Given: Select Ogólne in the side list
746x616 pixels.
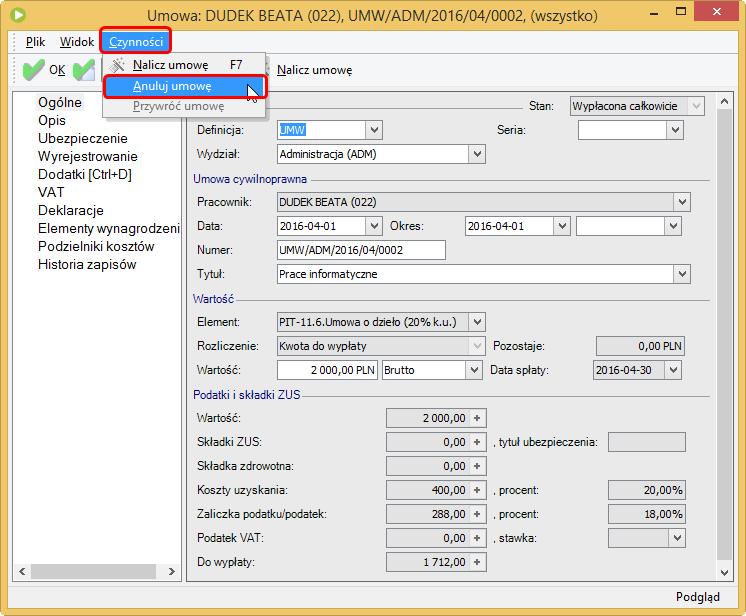Looking at the screenshot, I should click(x=60, y=102).
